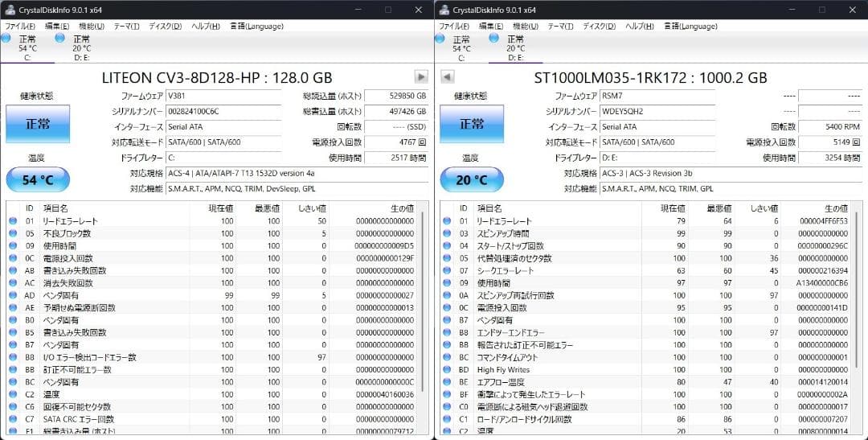This screenshot has width=868, height=440.
Task: Click status dot of 代替処理済のセクタ数 row
Action: click(447, 258)
